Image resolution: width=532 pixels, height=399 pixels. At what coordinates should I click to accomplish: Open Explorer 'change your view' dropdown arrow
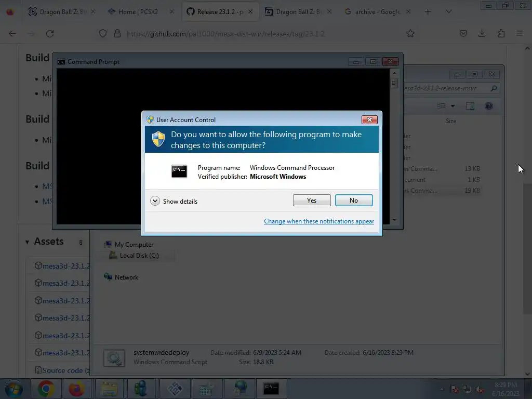(453, 106)
